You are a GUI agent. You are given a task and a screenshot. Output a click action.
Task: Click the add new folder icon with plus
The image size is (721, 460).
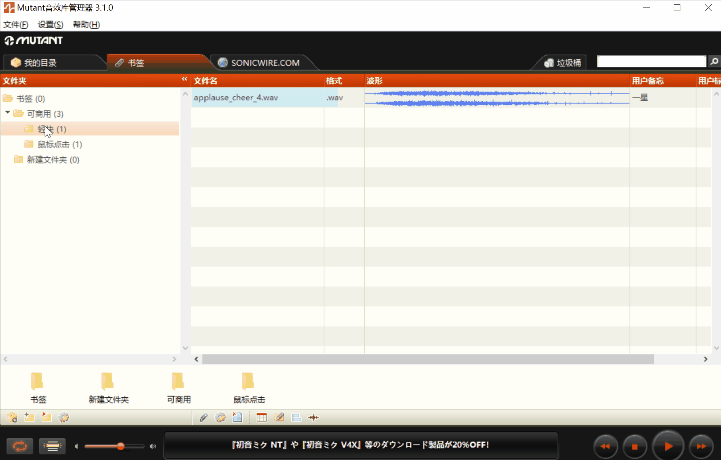click(29, 417)
